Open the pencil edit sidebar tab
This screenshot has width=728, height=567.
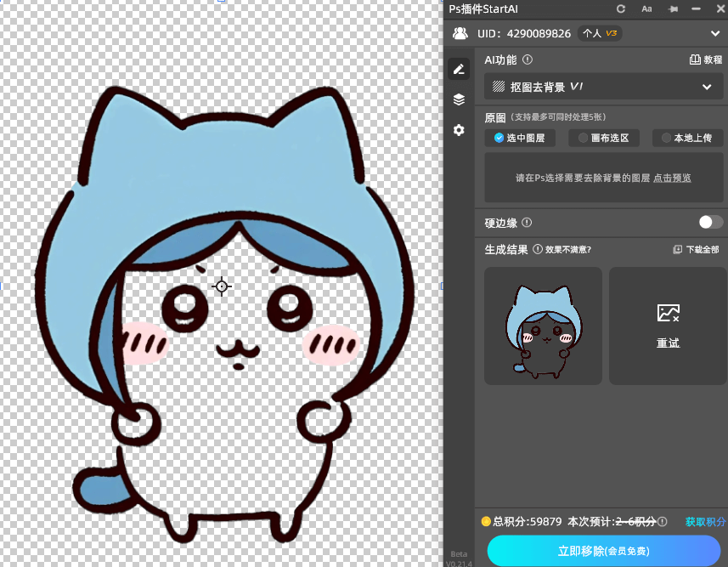(459, 70)
